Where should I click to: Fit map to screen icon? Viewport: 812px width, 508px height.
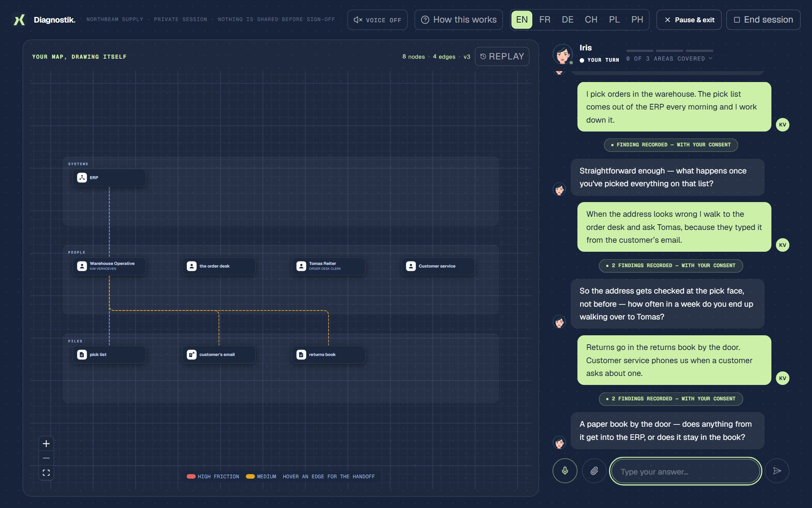click(x=46, y=473)
